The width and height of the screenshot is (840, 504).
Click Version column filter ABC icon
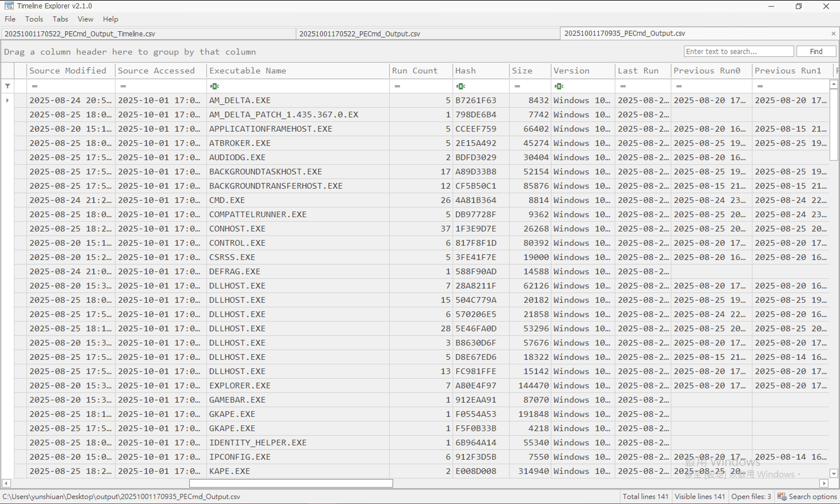coord(559,86)
